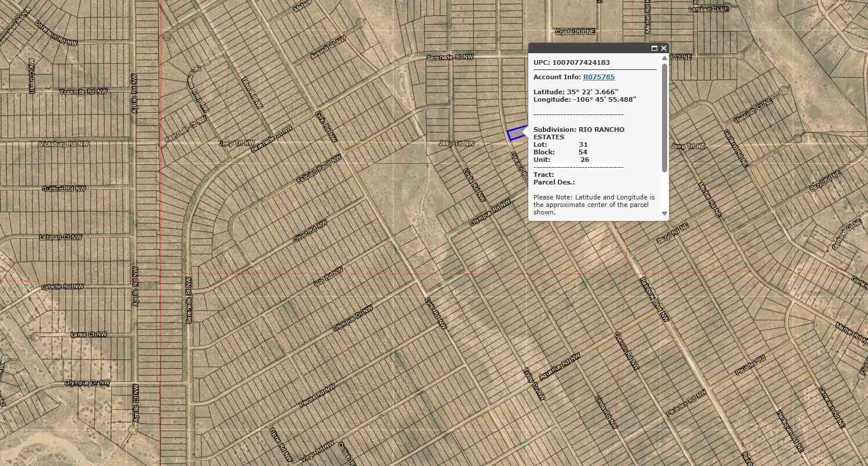Click the Crystal Rd NE road label
The image size is (868, 466).
(575, 32)
